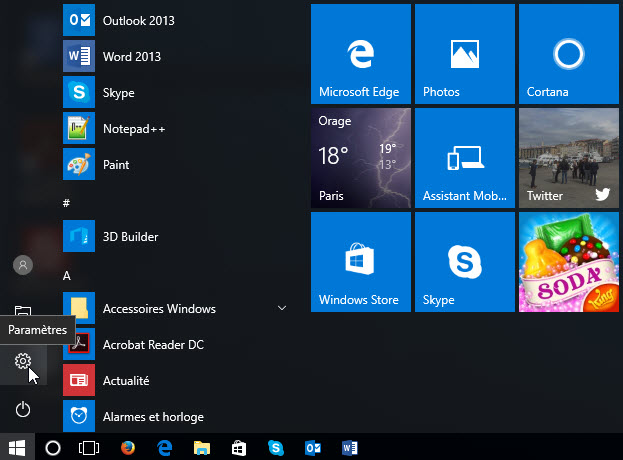Open the Assistant Mobile tile

pyautogui.click(x=465, y=158)
